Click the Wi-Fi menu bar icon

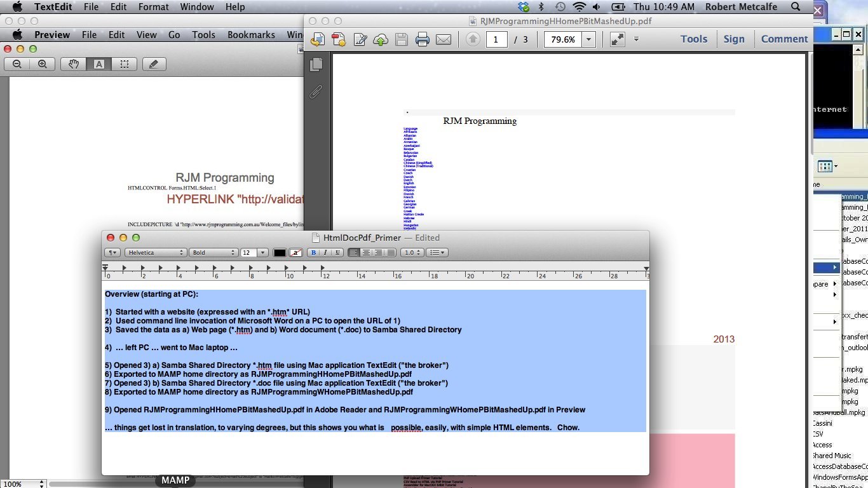pos(578,7)
